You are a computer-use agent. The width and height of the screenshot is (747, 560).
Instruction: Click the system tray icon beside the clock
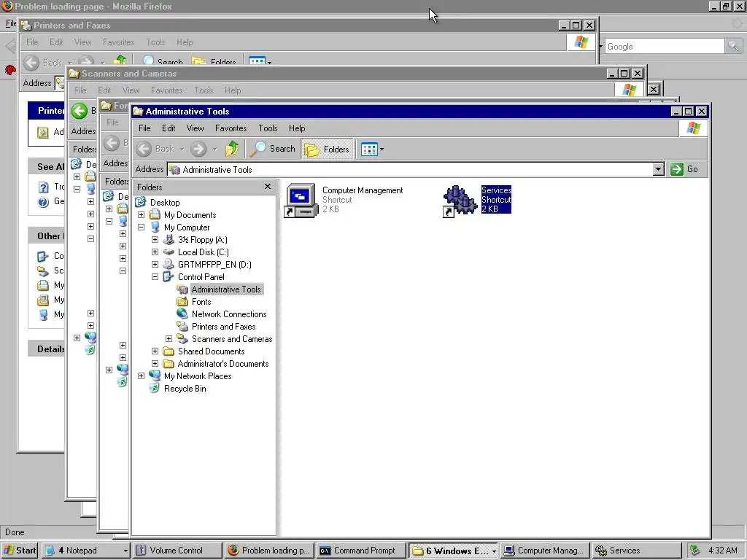pos(695,551)
